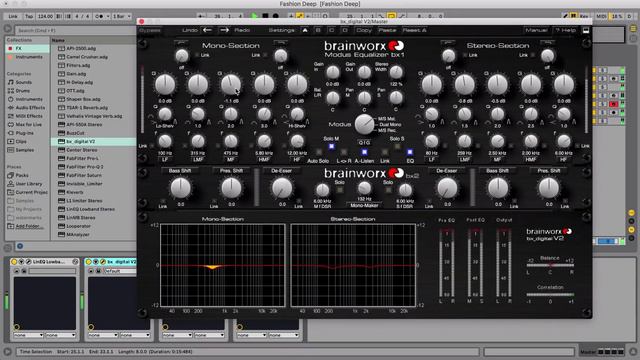Select bx_digital V2 in browser list
Viewport: 640px width, 360px height.
click(x=93, y=141)
